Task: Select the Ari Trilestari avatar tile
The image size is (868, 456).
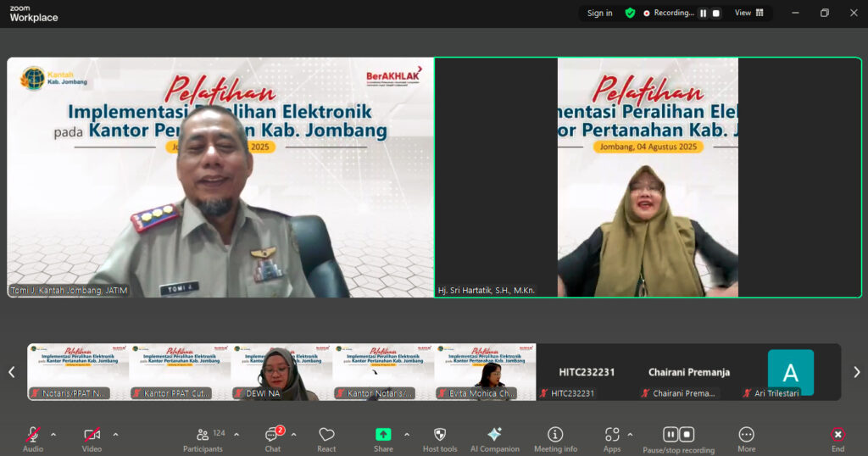Action: coord(791,372)
